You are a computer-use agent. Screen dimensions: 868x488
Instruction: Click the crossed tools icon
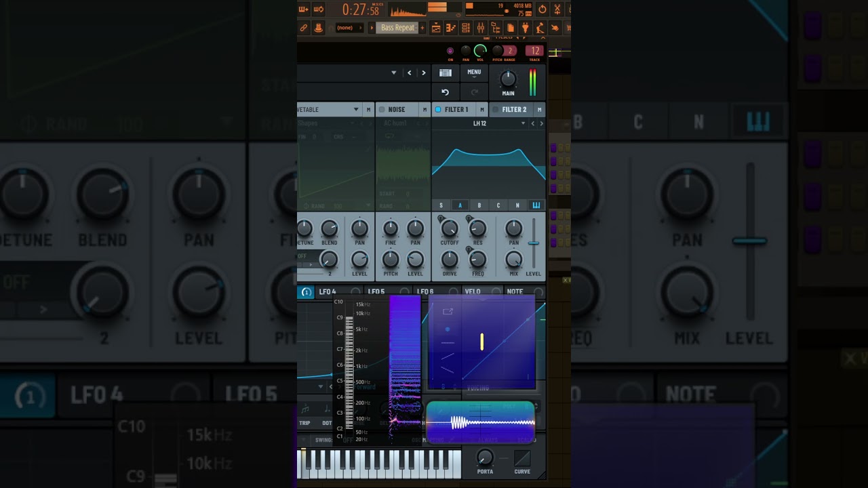[x=557, y=9]
